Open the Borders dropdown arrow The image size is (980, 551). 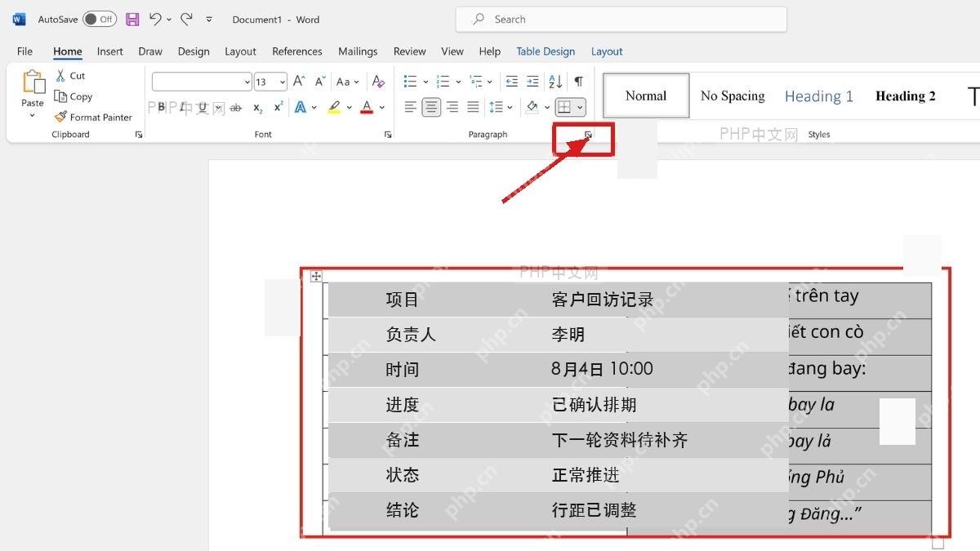580,107
